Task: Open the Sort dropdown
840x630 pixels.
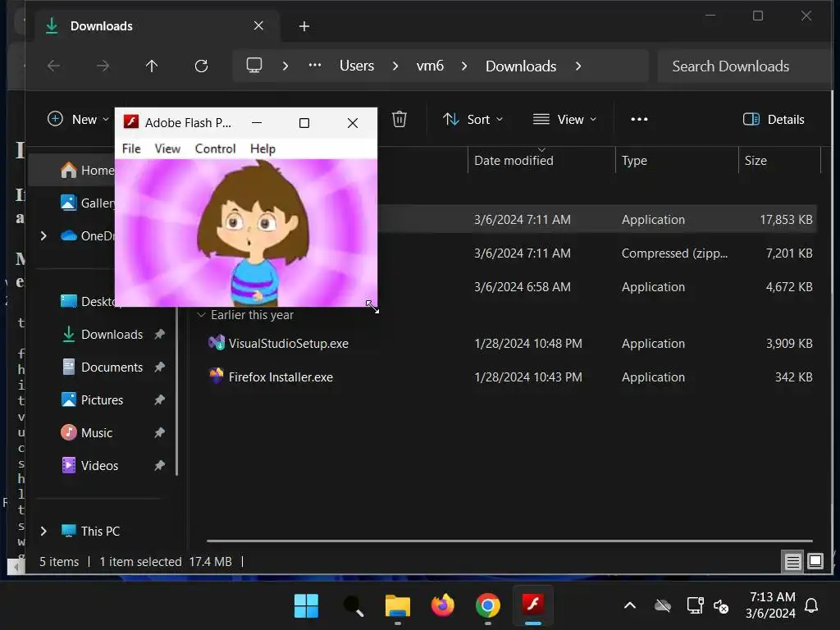Action: click(473, 119)
